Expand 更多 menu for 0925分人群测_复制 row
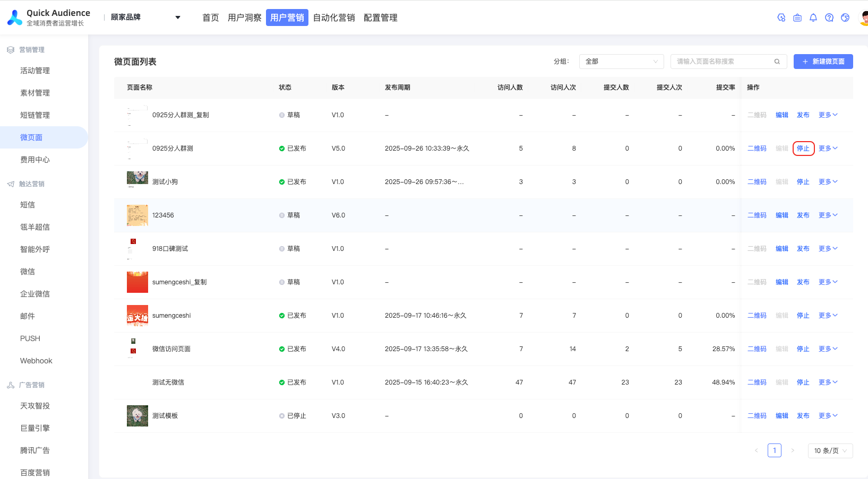 [827, 115]
